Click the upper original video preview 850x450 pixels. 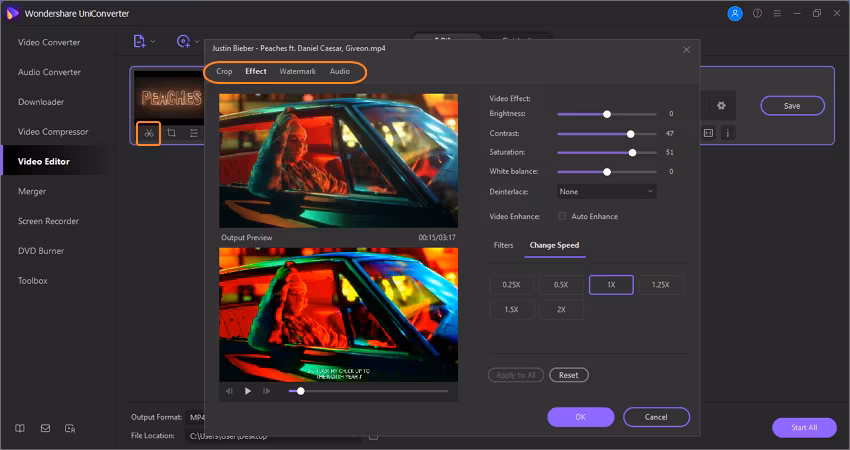click(x=338, y=160)
